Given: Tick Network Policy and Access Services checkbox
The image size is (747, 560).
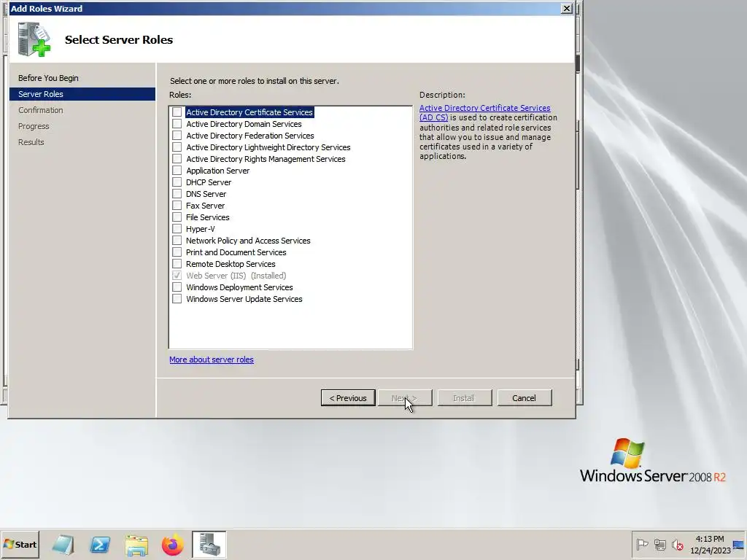Looking at the screenshot, I should pos(177,241).
